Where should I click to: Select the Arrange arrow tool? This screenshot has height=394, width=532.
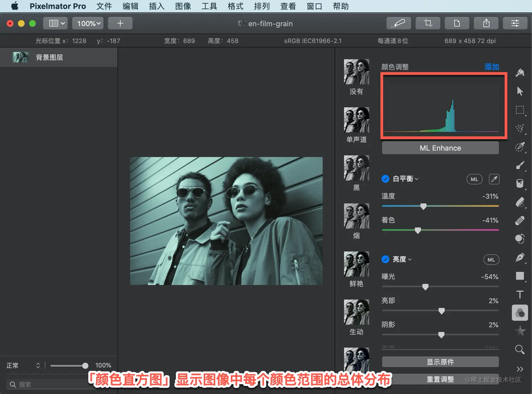tap(520, 91)
